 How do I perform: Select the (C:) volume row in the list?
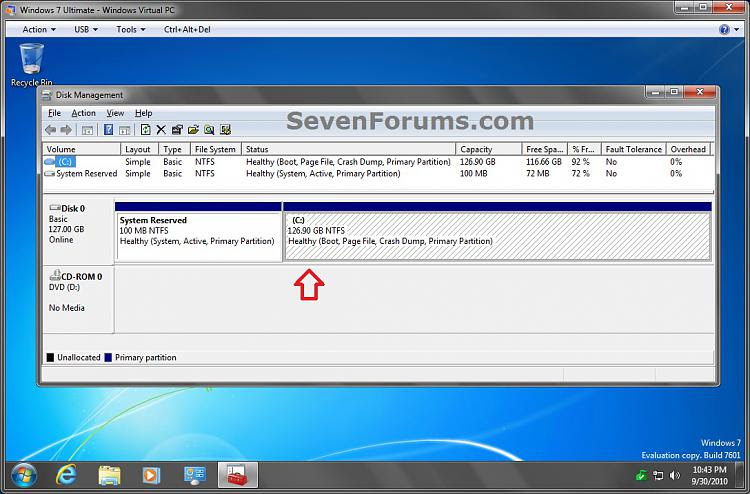pos(378,162)
